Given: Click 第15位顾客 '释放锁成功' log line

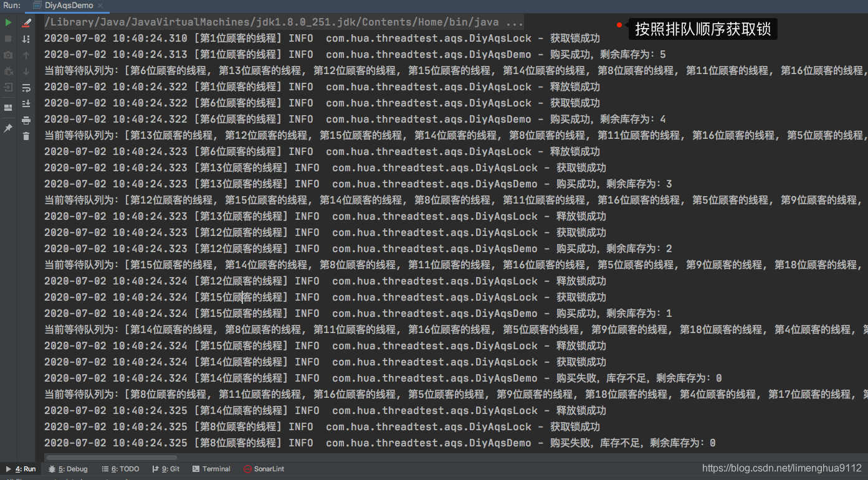Looking at the screenshot, I should tap(325, 346).
